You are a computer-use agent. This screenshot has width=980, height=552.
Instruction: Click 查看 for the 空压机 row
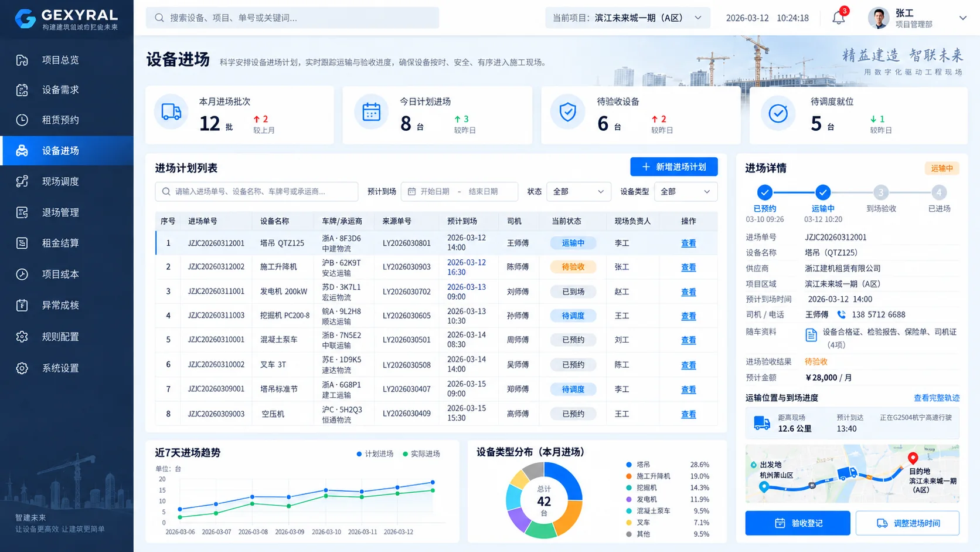pyautogui.click(x=689, y=414)
